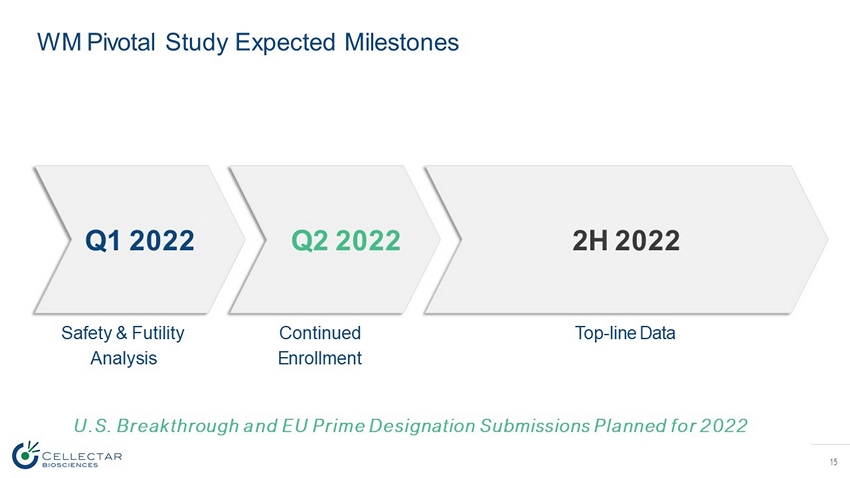This screenshot has height=478, width=850.
Task: Click the green "Q2 2022" text
Action: coord(346,240)
